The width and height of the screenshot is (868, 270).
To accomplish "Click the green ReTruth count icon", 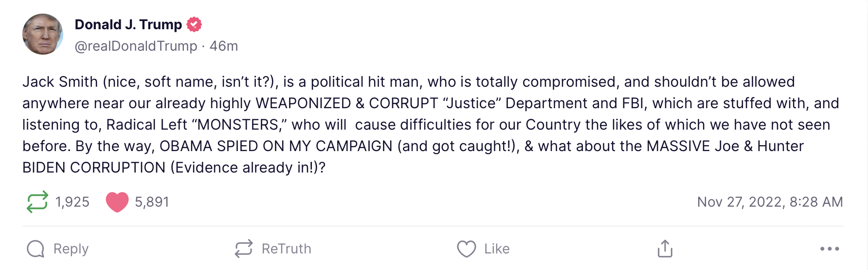I will tap(37, 202).
